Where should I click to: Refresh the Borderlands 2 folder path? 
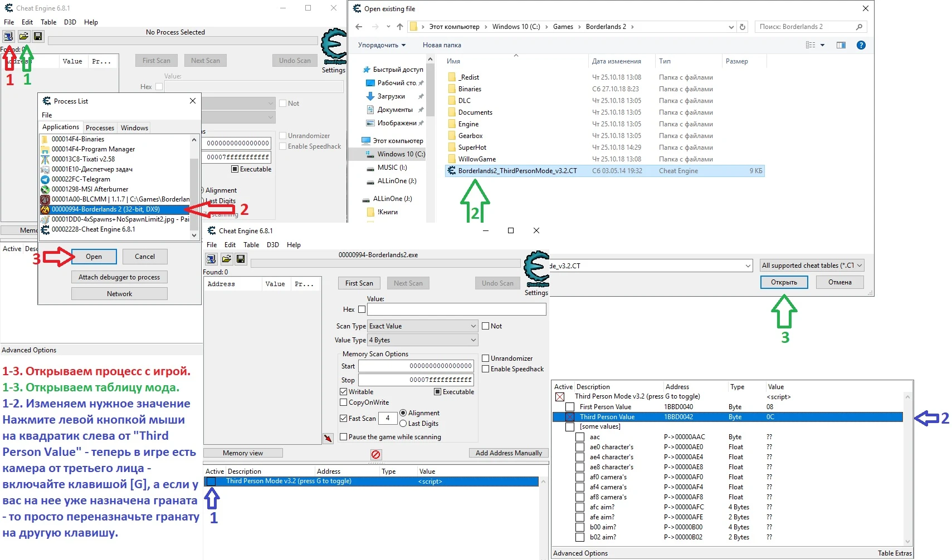click(x=742, y=27)
